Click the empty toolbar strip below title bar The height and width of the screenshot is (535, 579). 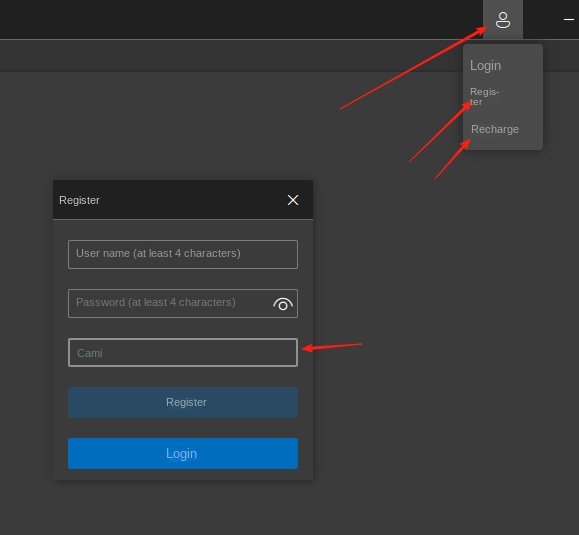coord(229,56)
